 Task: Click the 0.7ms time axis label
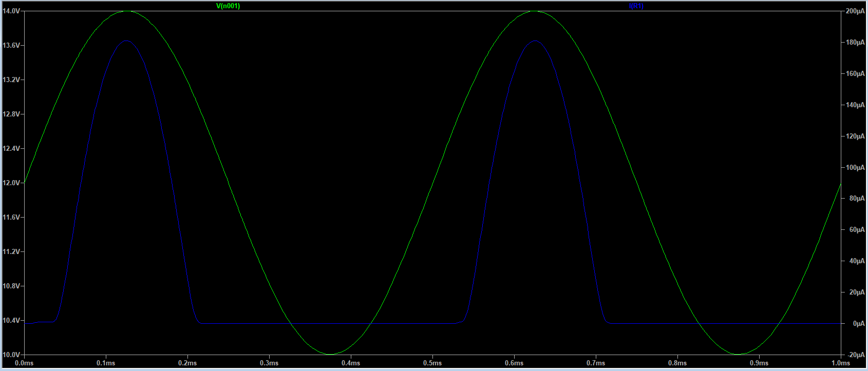click(x=596, y=363)
